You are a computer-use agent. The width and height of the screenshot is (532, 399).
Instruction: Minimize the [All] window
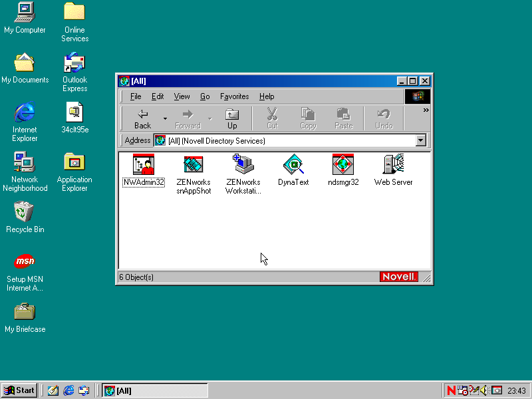coord(402,81)
